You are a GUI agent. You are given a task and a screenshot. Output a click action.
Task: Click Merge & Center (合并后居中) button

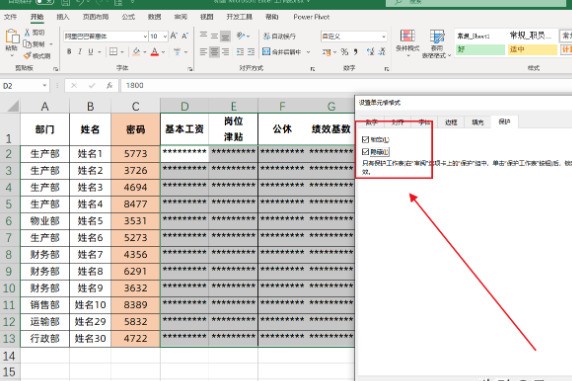[x=282, y=52]
